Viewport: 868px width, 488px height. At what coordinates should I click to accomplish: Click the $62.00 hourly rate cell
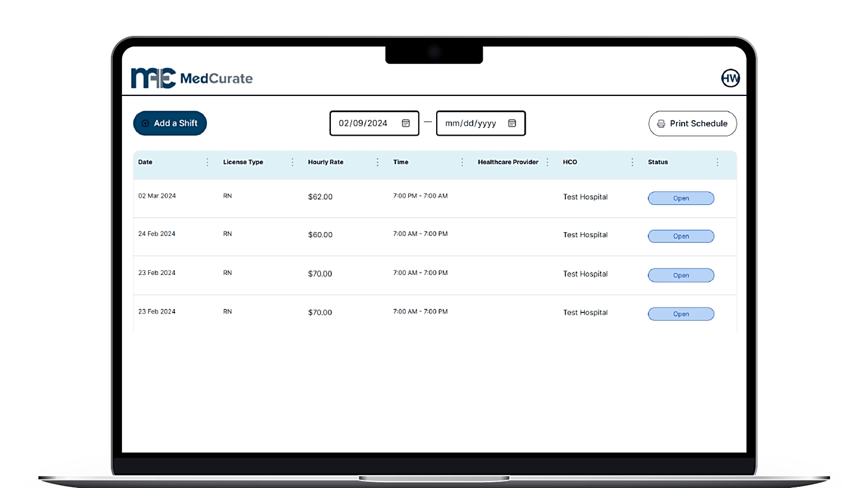pos(320,197)
